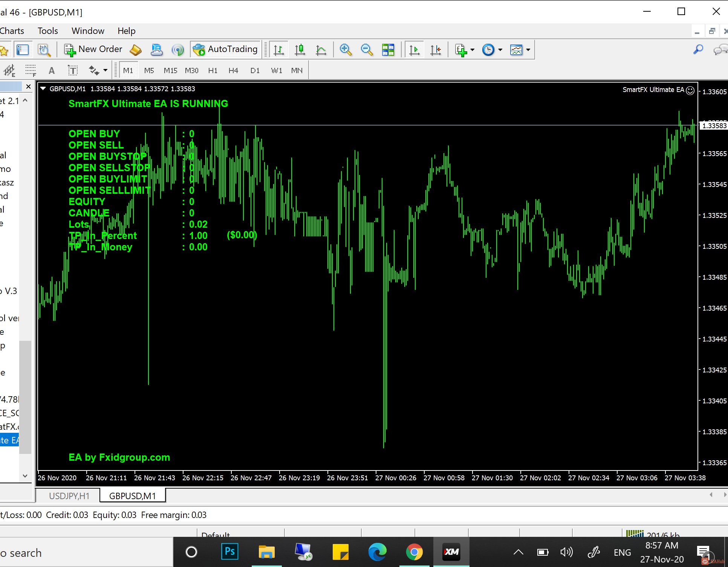Open Photoshop from the taskbar
The width and height of the screenshot is (728, 567).
pos(229,552)
